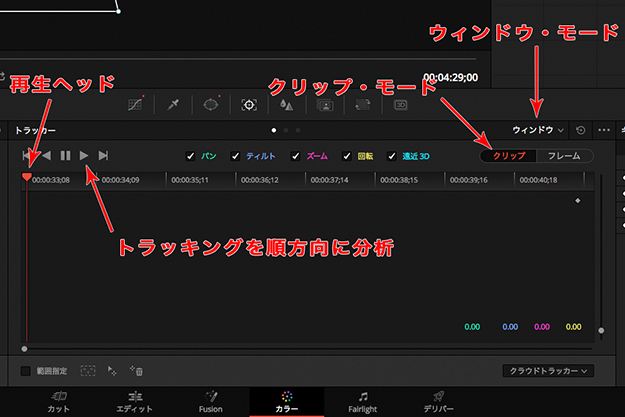Track forward with the play button
This screenshot has width=625, height=417.
[x=85, y=156]
